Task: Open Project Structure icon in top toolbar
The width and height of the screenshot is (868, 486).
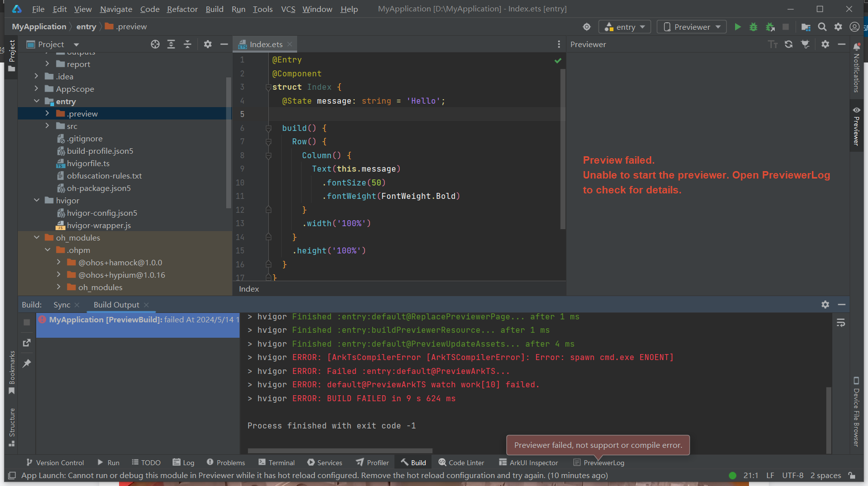Action: click(x=806, y=27)
